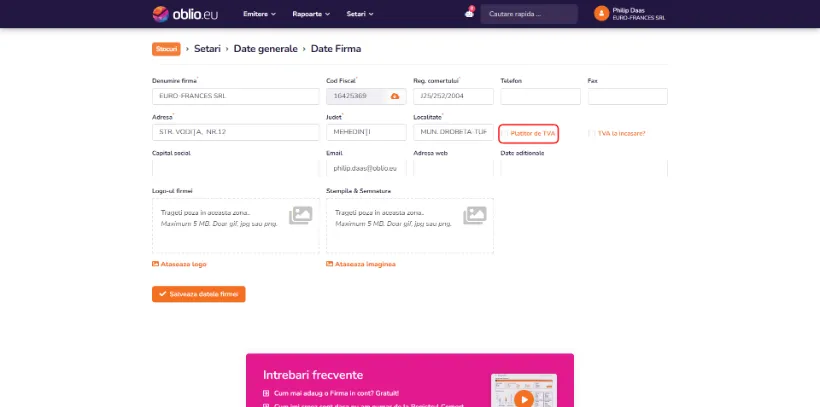Toggle the Platitor de TVA checkbox
The height and width of the screenshot is (407, 820).
[505, 134]
